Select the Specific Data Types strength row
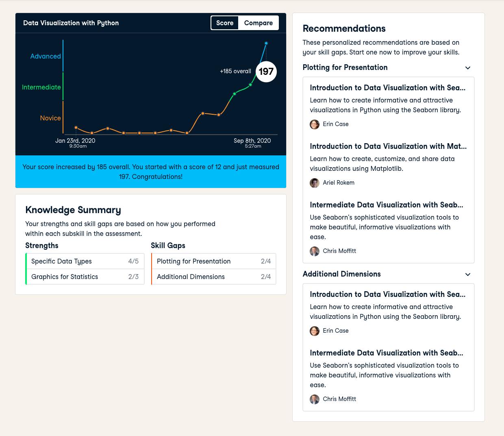The image size is (504, 436). pos(85,261)
